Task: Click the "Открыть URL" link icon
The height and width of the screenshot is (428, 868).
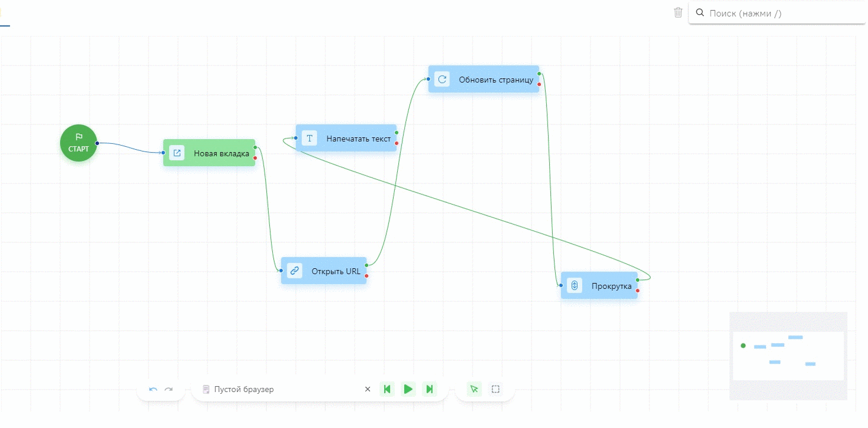Action: [295, 271]
